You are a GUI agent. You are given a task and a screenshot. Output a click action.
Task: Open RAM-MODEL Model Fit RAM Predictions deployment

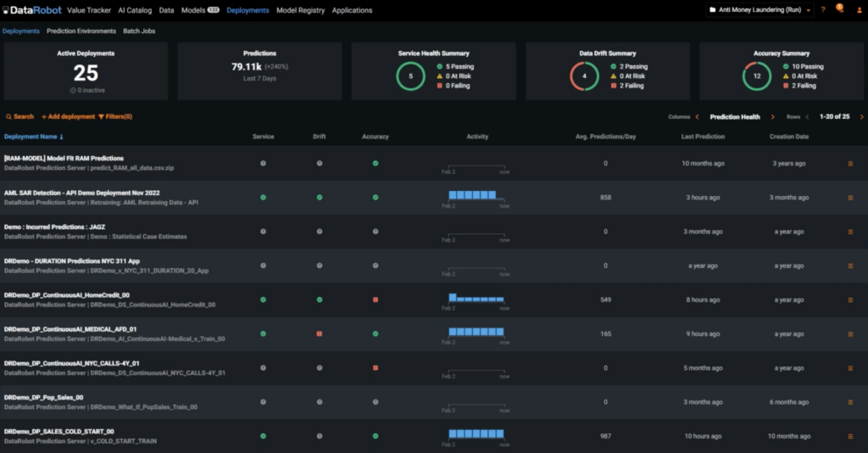(64, 159)
